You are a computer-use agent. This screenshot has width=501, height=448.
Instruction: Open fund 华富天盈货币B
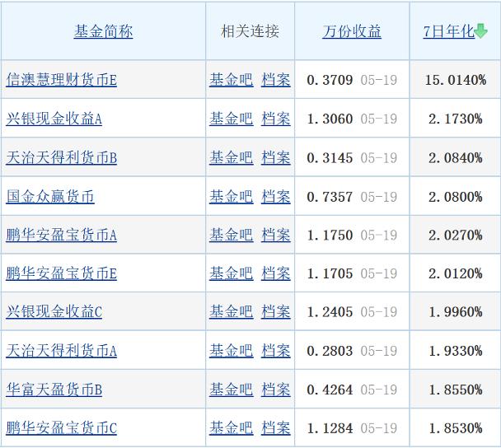(x=54, y=390)
